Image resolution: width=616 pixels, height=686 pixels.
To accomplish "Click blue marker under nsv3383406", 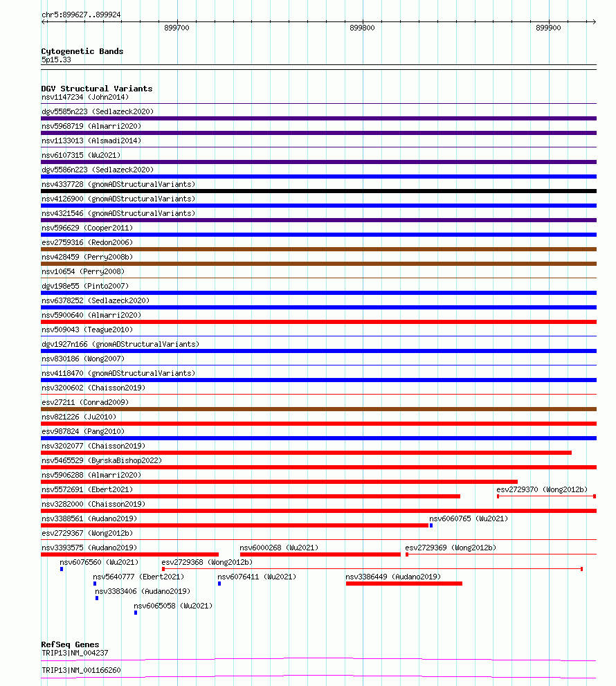I will coord(97,598).
